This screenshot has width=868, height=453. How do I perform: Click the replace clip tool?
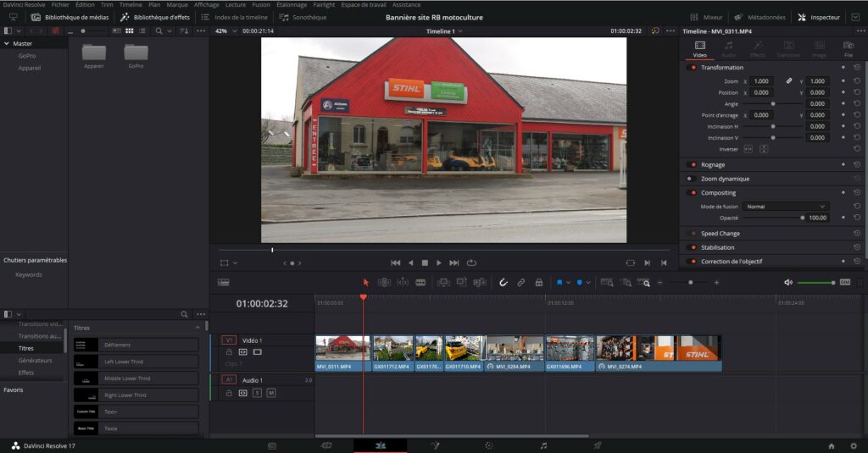tap(480, 283)
